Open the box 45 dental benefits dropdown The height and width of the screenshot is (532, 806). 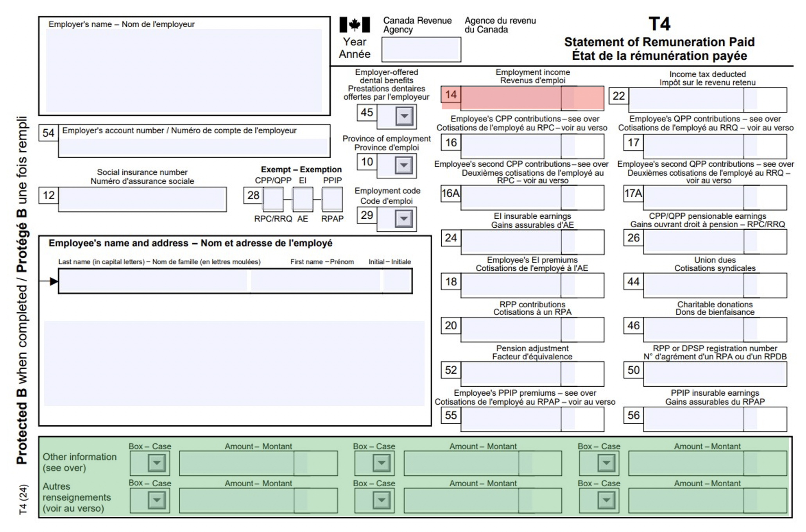(x=404, y=116)
